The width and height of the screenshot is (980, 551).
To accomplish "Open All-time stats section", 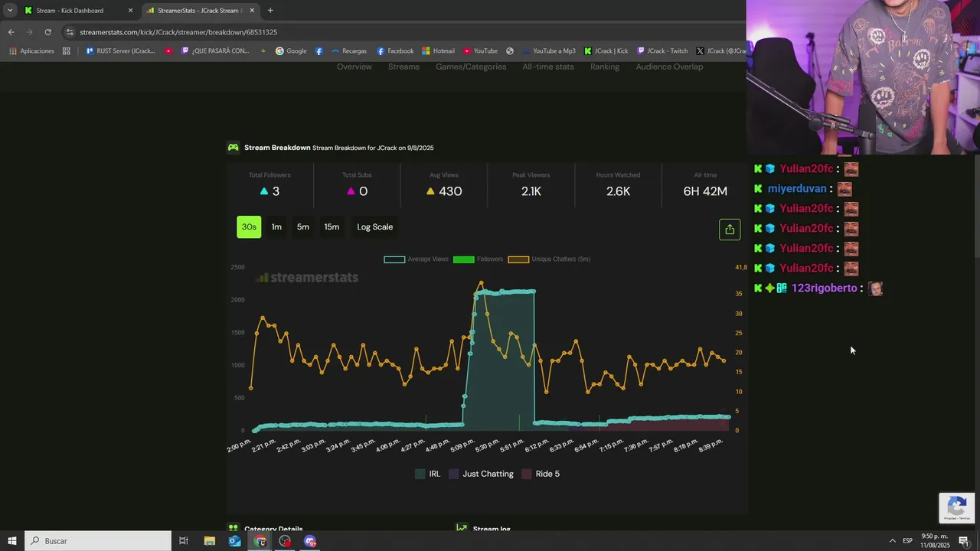I will click(548, 67).
